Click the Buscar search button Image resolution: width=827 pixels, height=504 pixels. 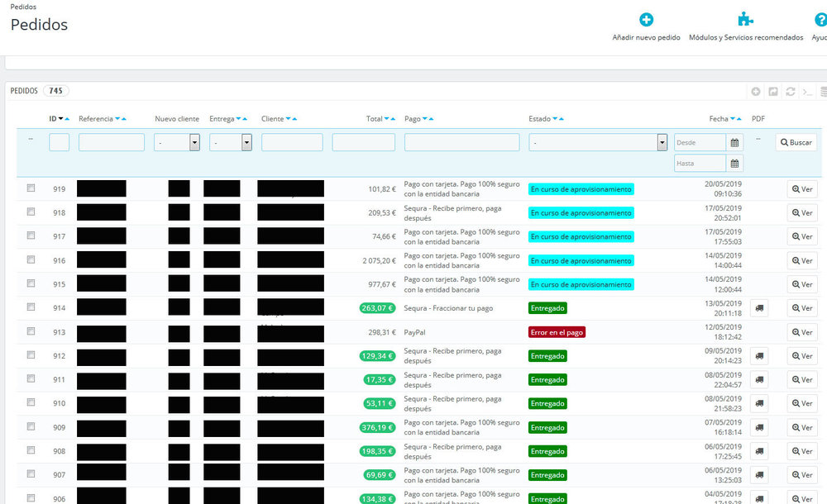pyautogui.click(x=796, y=142)
